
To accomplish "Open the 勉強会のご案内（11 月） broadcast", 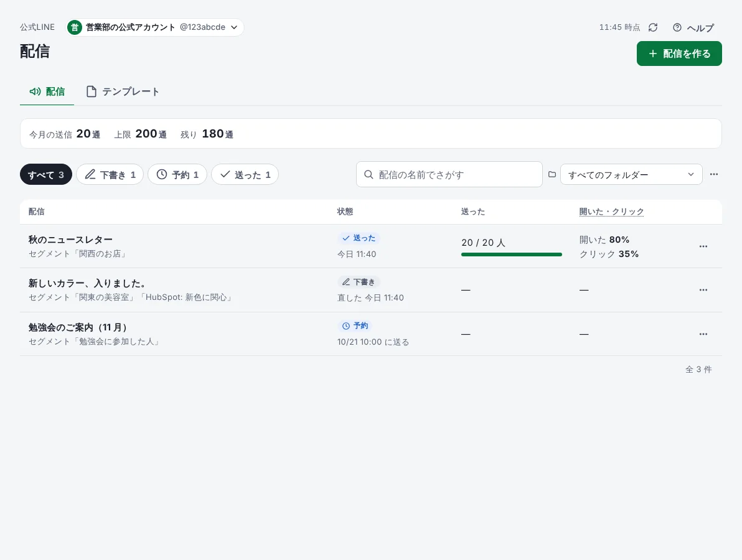I will 78,327.
